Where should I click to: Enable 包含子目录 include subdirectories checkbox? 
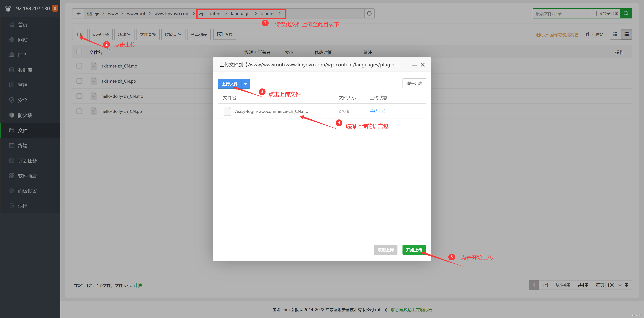pyautogui.click(x=594, y=13)
